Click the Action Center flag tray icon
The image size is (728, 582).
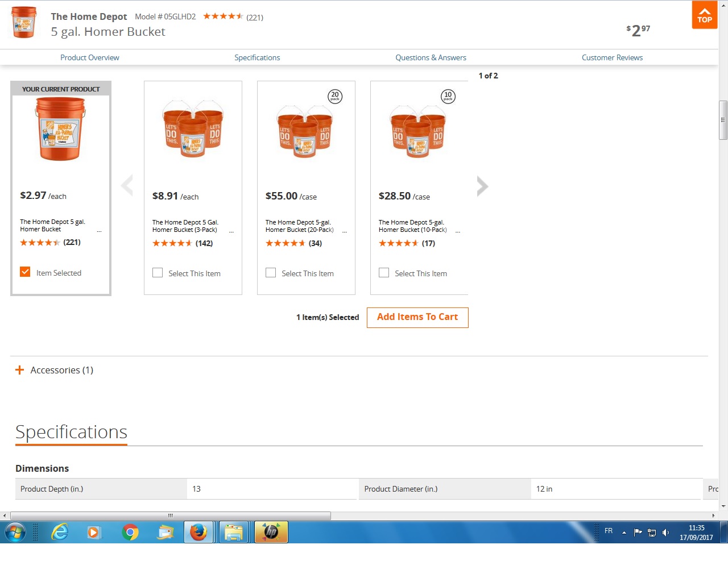pyautogui.click(x=638, y=533)
